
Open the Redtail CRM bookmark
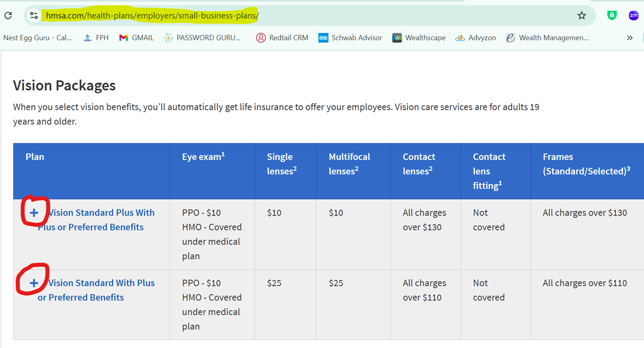coord(282,38)
